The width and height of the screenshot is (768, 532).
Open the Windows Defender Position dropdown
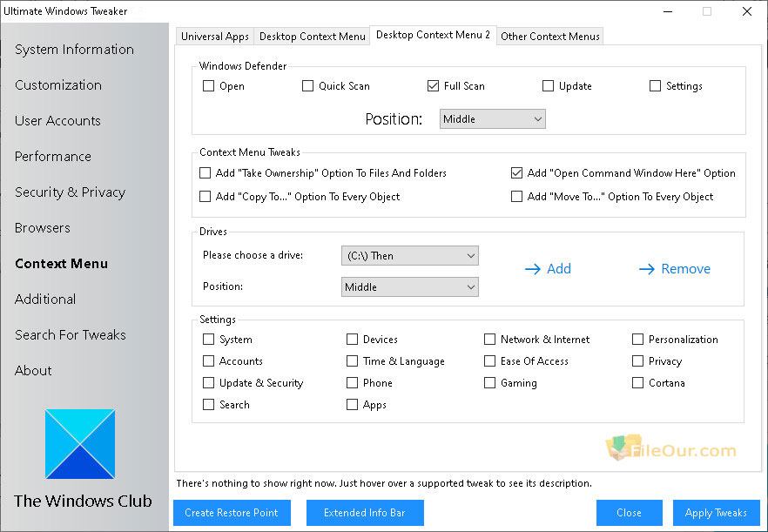pos(493,119)
